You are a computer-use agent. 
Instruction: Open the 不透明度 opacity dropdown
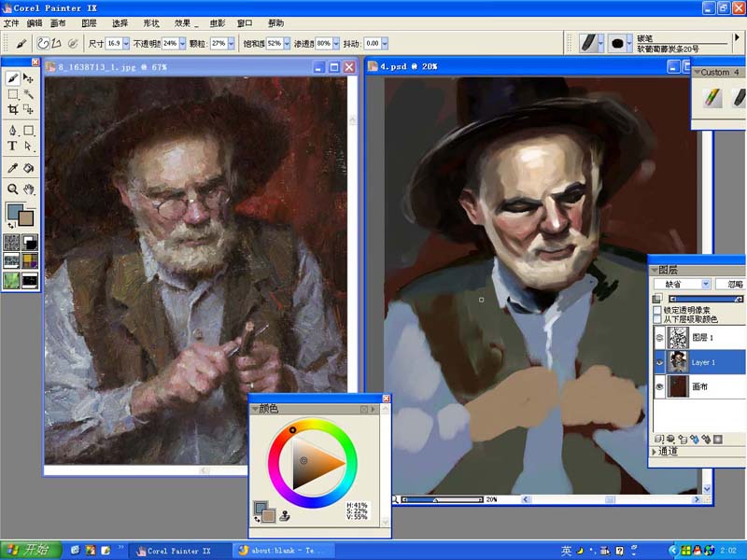click(182, 43)
